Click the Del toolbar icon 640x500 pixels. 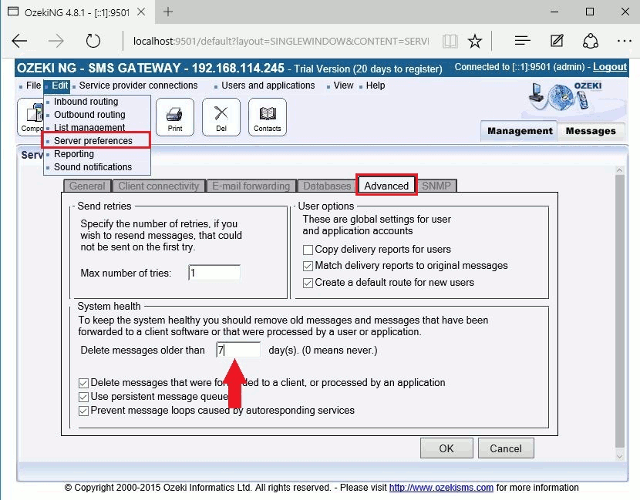221,117
